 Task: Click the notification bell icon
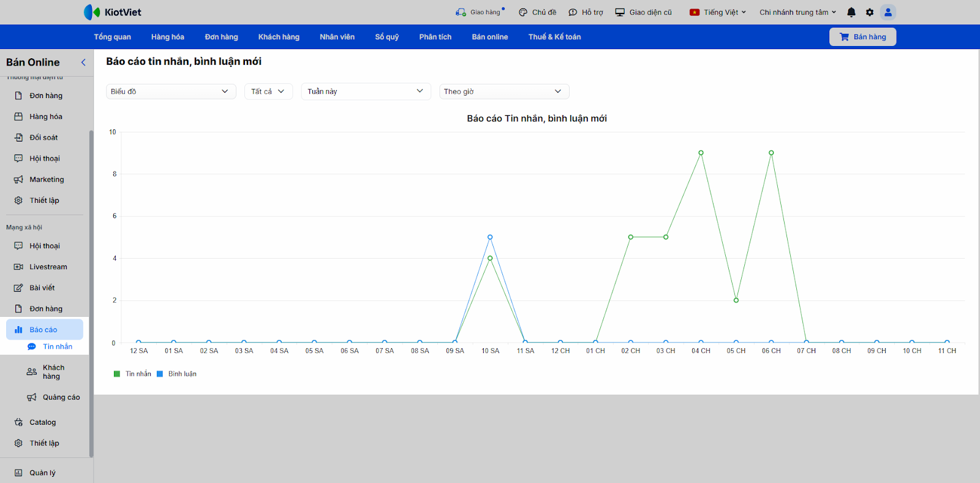[851, 12]
